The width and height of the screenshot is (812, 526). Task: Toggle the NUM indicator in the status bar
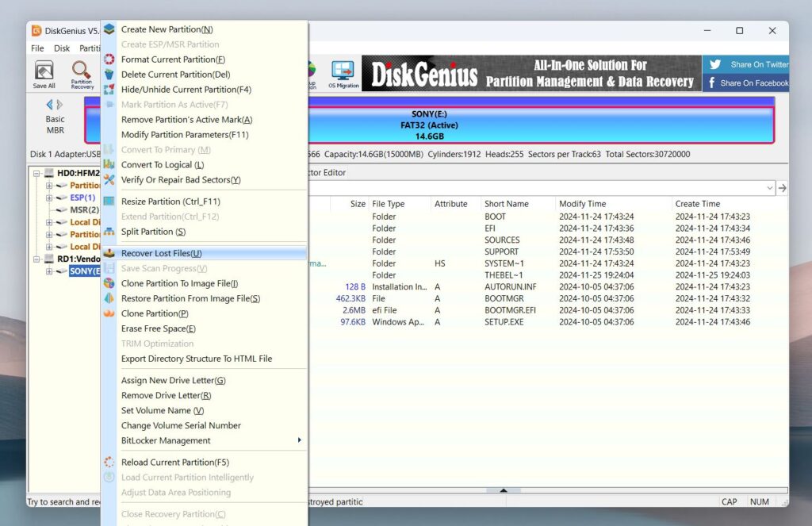[759, 501]
